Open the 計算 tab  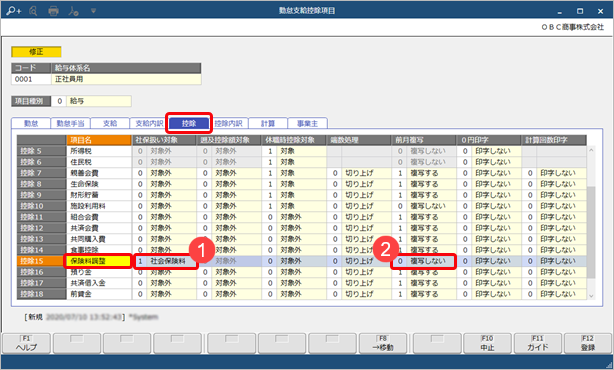[x=268, y=123]
